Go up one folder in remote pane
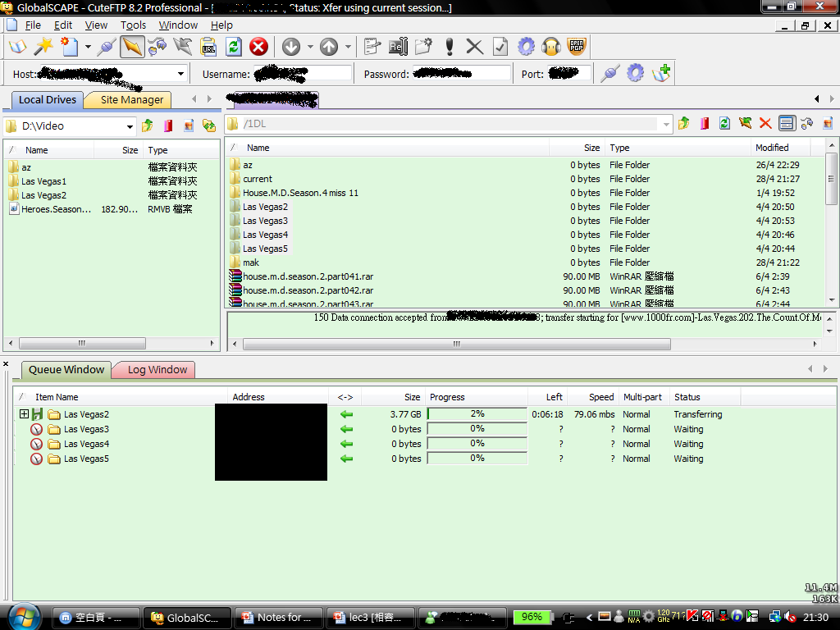Image resolution: width=840 pixels, height=630 pixels. click(684, 124)
